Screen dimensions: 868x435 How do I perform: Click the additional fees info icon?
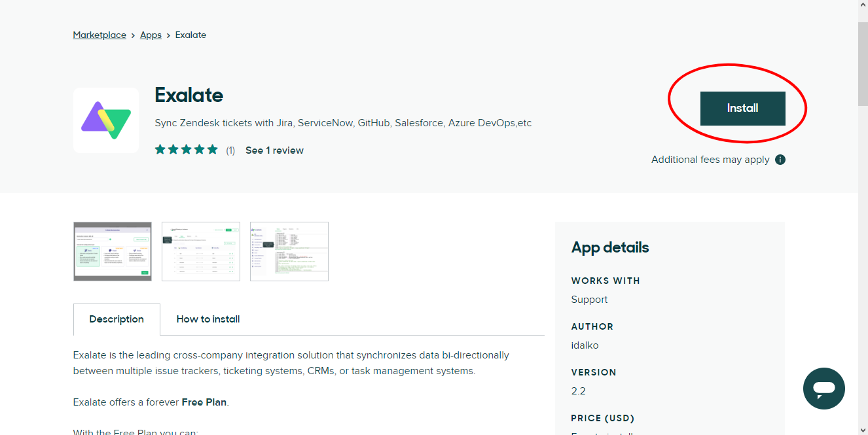coord(780,160)
